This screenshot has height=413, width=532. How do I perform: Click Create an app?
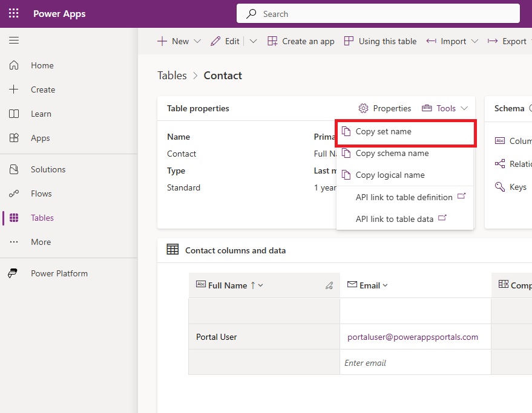point(301,41)
